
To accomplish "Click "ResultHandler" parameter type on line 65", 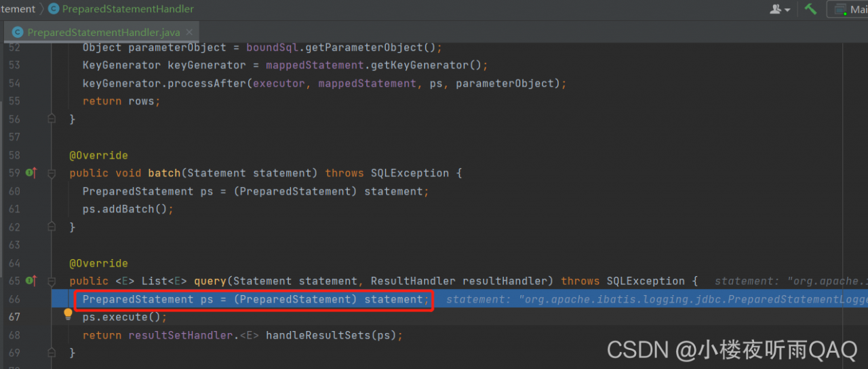I will pos(413,281).
